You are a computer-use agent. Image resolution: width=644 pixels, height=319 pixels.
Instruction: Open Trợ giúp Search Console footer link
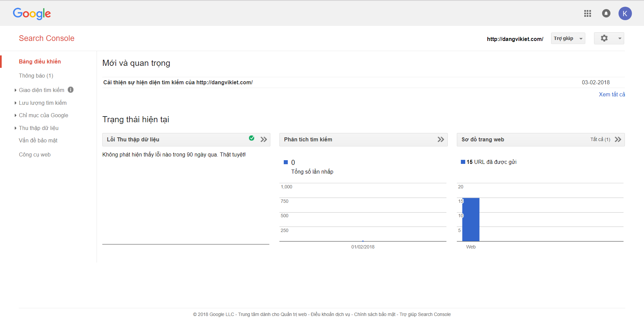coord(425,314)
